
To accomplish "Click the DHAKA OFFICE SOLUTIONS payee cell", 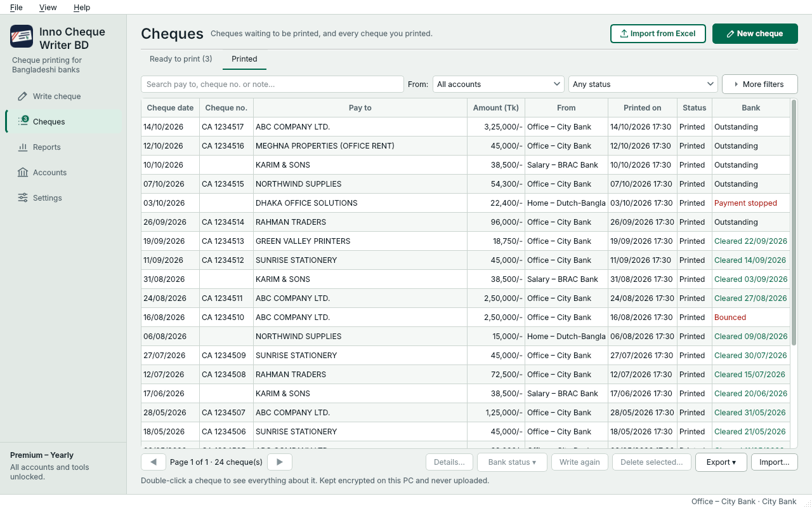I will click(x=360, y=203).
